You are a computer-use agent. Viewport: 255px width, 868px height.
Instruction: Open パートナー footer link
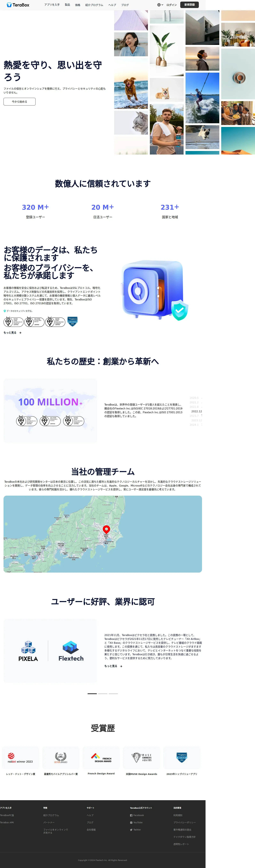49,822
